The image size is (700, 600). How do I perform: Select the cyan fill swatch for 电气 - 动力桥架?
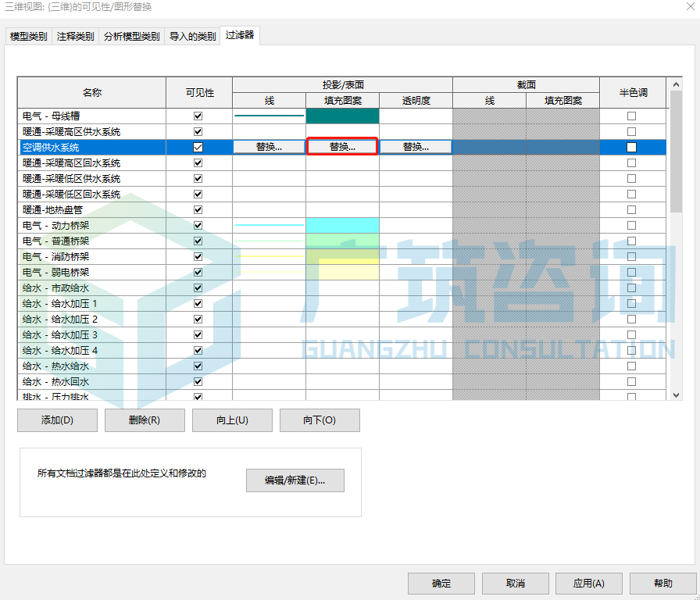[342, 225]
